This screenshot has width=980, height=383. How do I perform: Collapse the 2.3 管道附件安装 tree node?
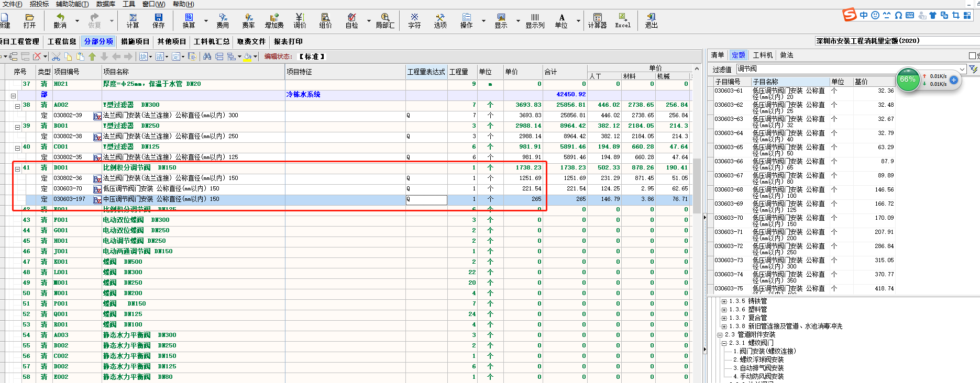click(720, 335)
